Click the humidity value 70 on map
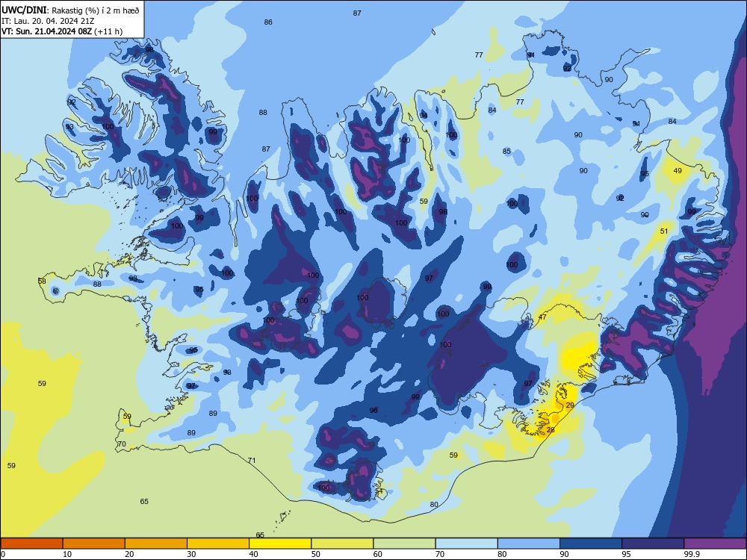Viewport: 747px width, 560px height. [x=122, y=444]
